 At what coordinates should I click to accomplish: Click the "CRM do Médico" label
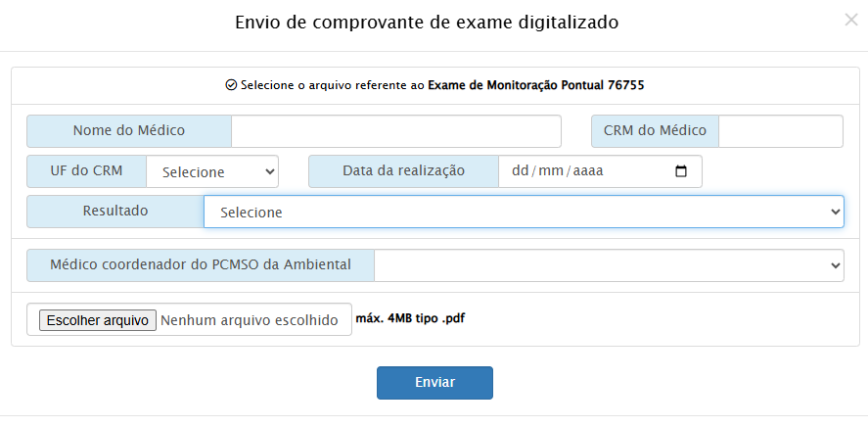coord(655,131)
